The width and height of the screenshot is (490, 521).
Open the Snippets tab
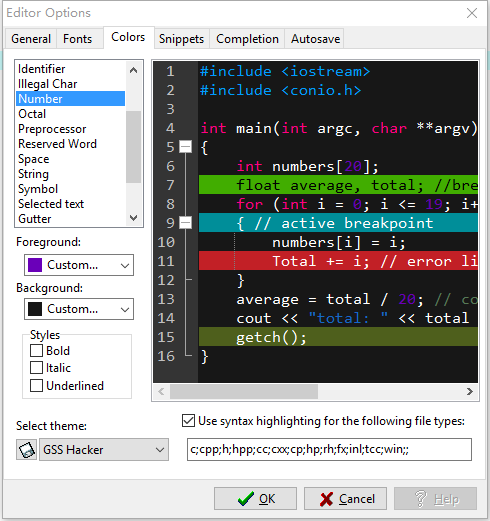click(x=182, y=39)
